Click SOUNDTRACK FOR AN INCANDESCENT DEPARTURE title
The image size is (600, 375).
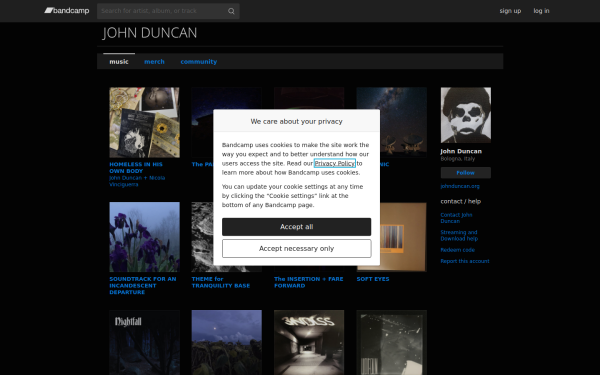(x=143, y=285)
